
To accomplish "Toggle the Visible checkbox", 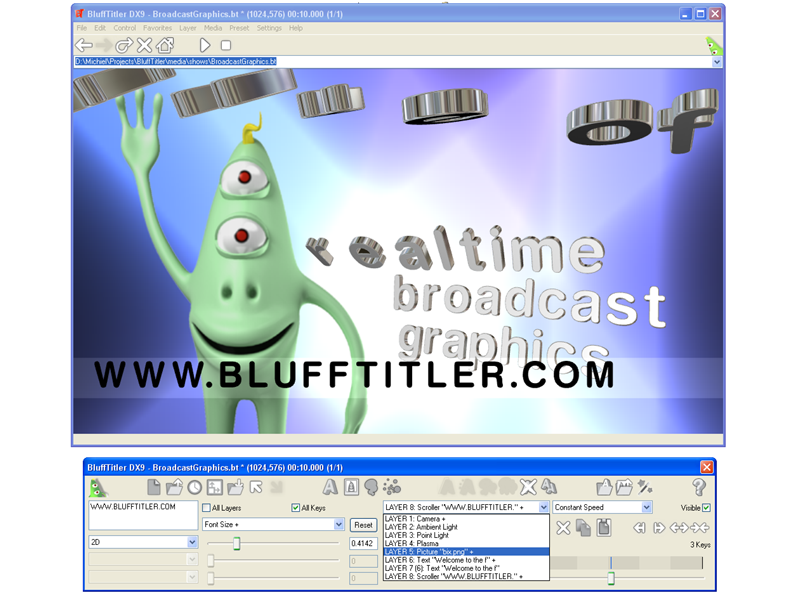I will (706, 508).
